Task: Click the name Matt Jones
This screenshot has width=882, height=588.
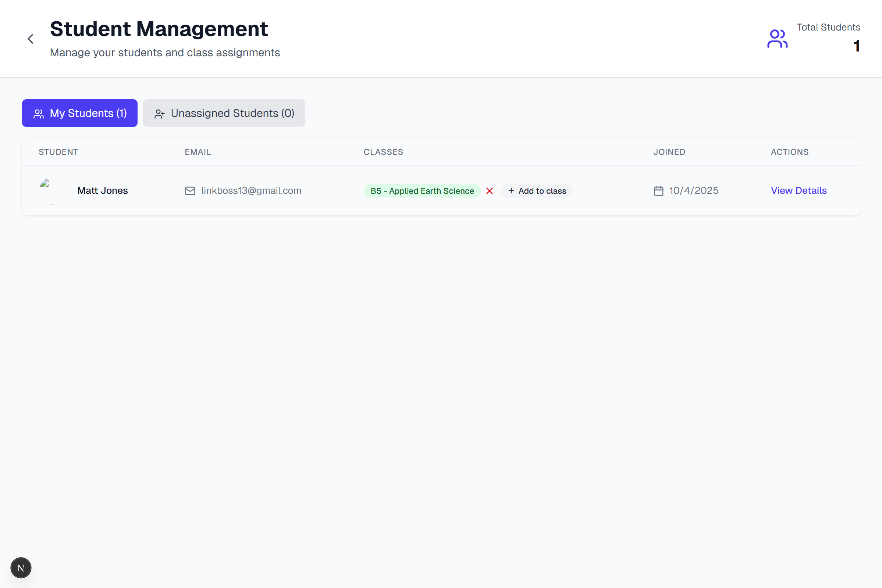Action: click(103, 190)
